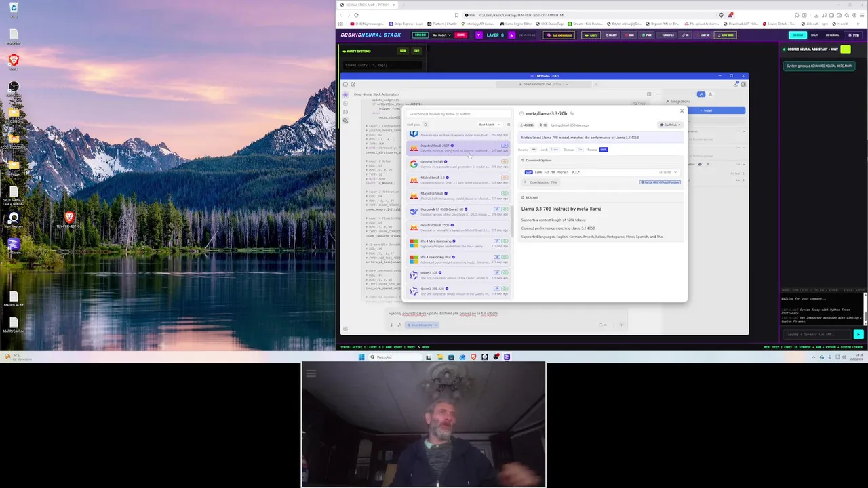Image resolution: width=868 pixels, height=488 pixels.
Task: Open the model search icon in LM Studio sidebar
Action: tap(345, 120)
